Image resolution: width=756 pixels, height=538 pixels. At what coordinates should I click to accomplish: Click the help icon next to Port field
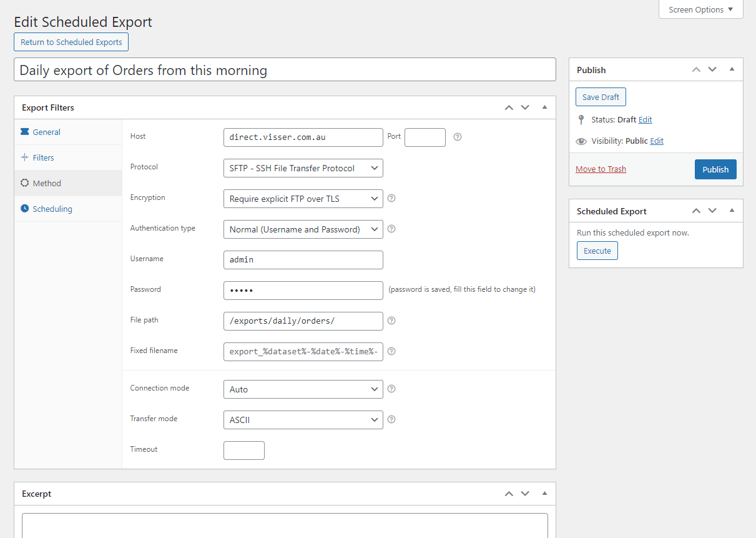point(458,137)
